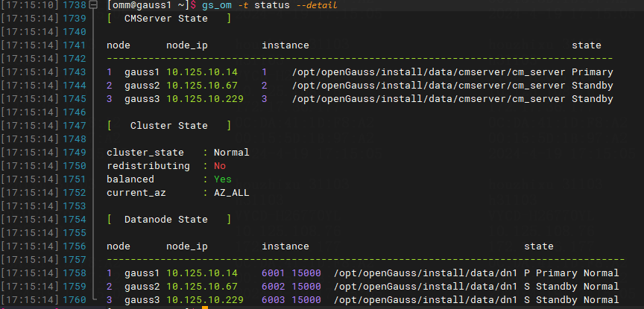The image size is (644, 309).
Task: Click the --detail flag in the command
Action: coord(317,5)
